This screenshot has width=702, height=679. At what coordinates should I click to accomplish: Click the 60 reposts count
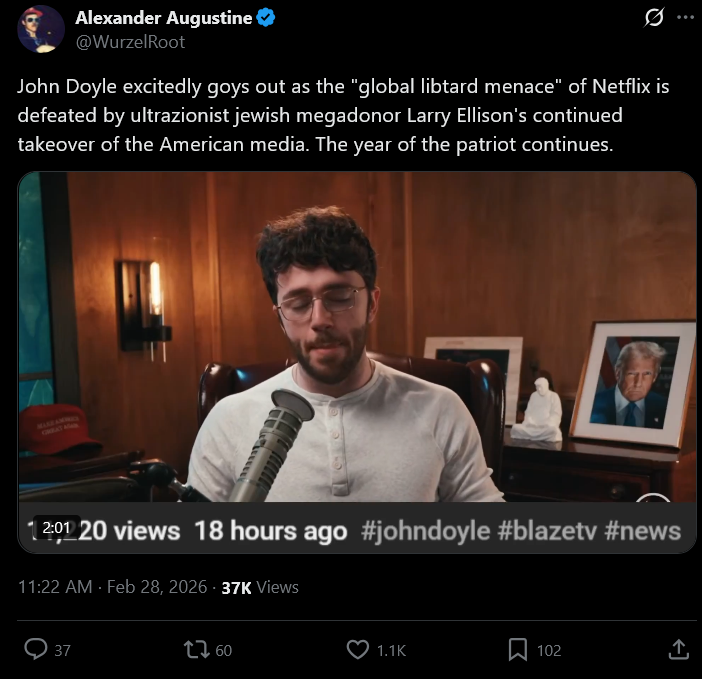223,650
